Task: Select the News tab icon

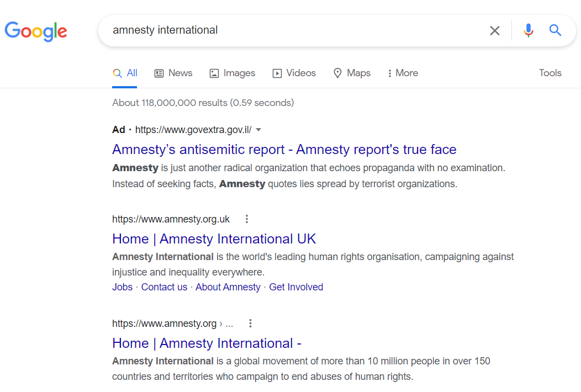Action: tap(158, 72)
